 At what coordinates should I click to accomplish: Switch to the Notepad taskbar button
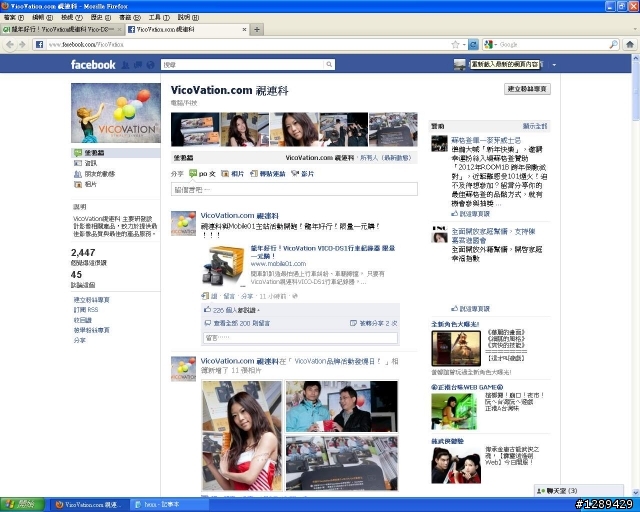[169, 505]
